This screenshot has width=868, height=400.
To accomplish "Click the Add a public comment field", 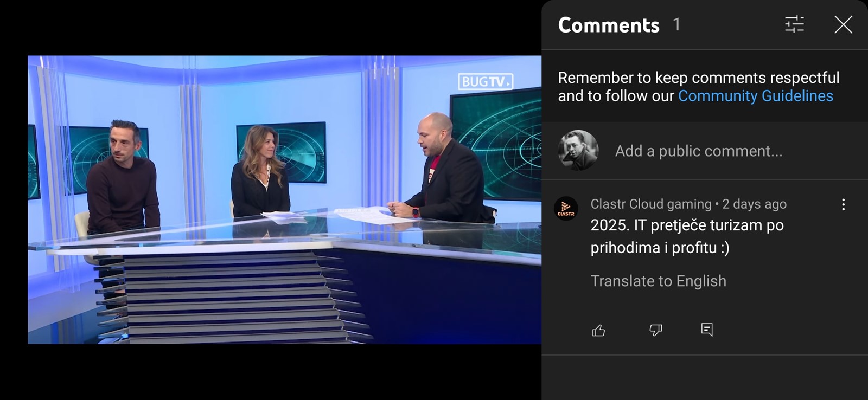I will point(699,151).
